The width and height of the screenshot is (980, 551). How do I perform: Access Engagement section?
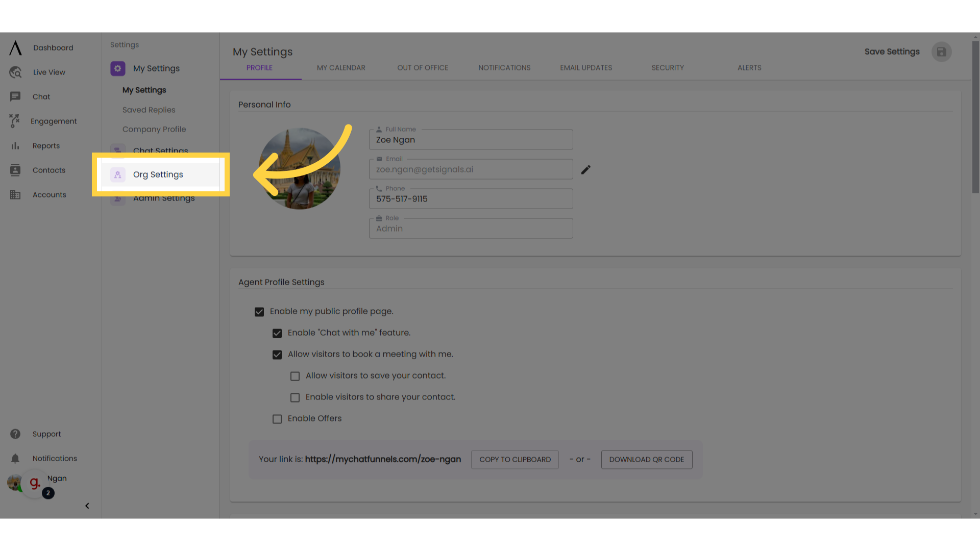[54, 121]
